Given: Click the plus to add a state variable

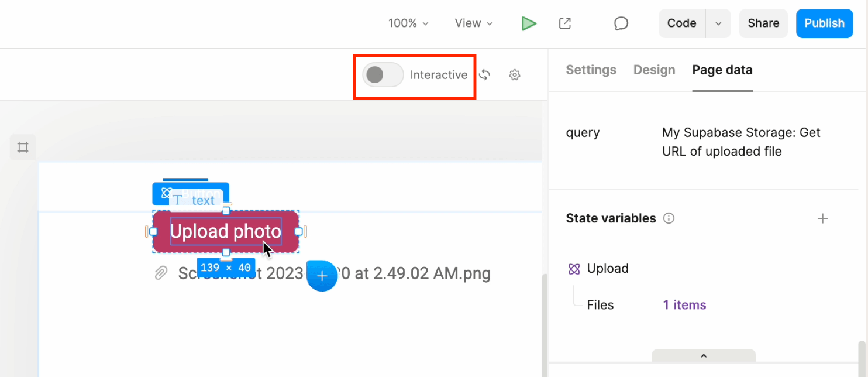Looking at the screenshot, I should click(823, 218).
